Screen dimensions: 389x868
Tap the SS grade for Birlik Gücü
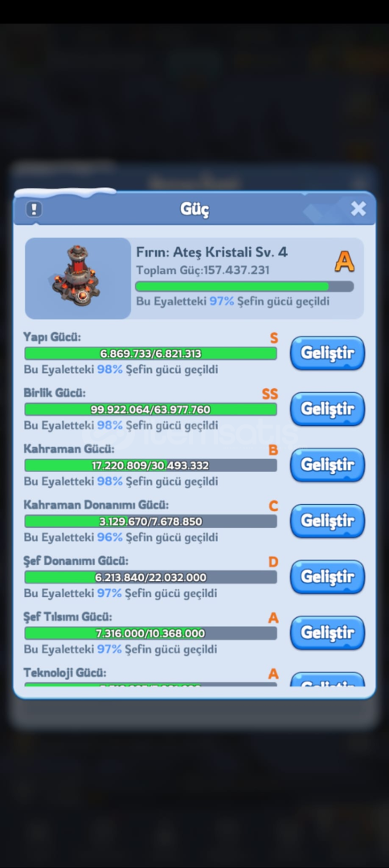[x=270, y=394]
